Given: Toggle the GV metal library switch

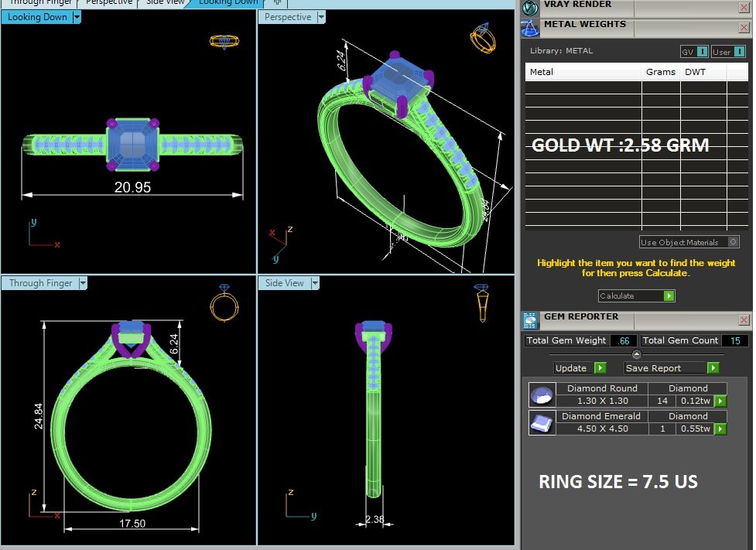Looking at the screenshot, I should 702,52.
